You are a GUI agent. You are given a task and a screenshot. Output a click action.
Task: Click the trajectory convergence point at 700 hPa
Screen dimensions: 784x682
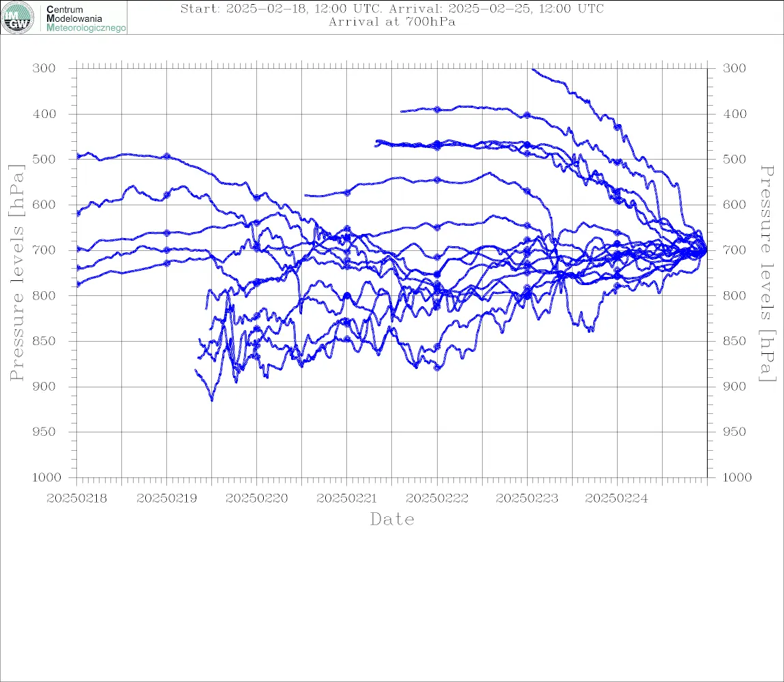(x=706, y=250)
